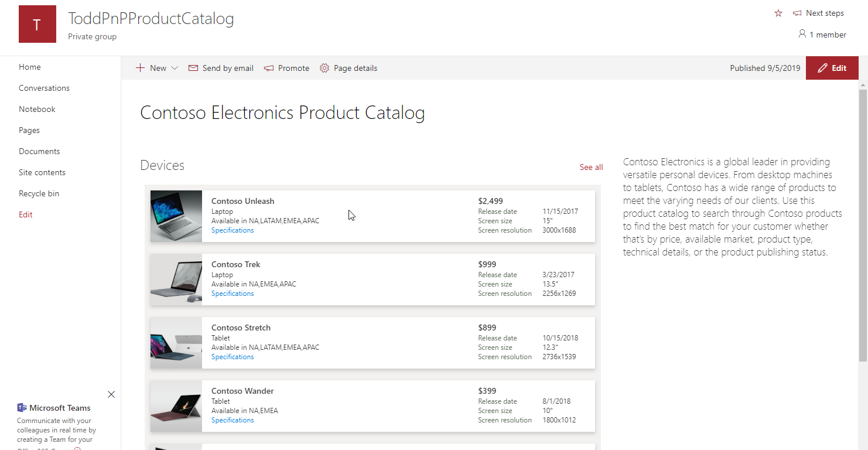This screenshot has width=868, height=450.
Task: Click the Contoso Trek title
Action: coord(236,264)
